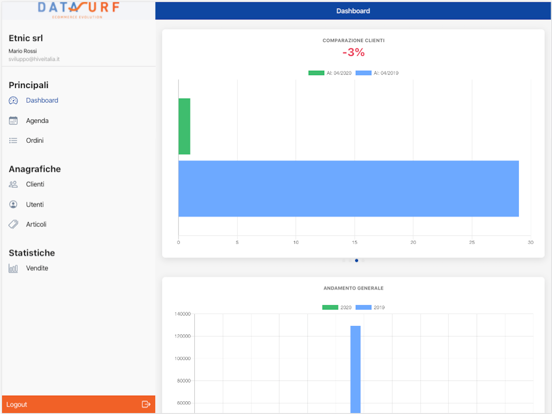Click the Logout button
The width and height of the screenshot is (552, 414).
79,404
